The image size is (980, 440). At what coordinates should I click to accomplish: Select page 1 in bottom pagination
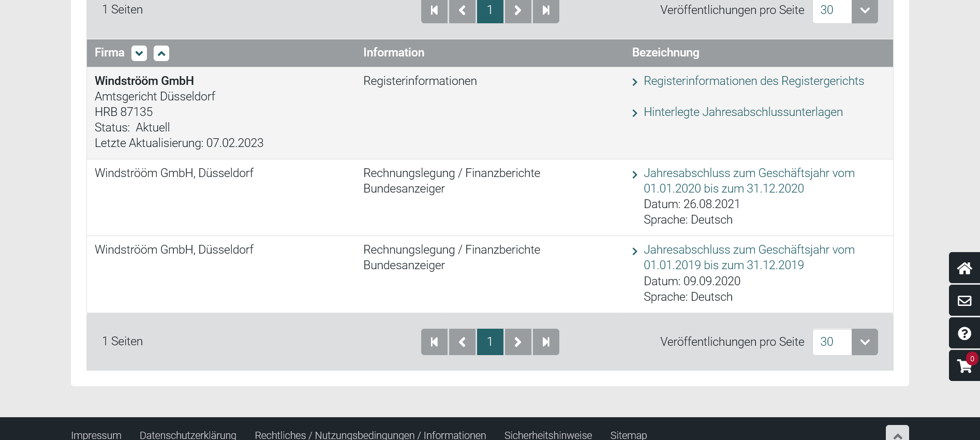(x=490, y=342)
